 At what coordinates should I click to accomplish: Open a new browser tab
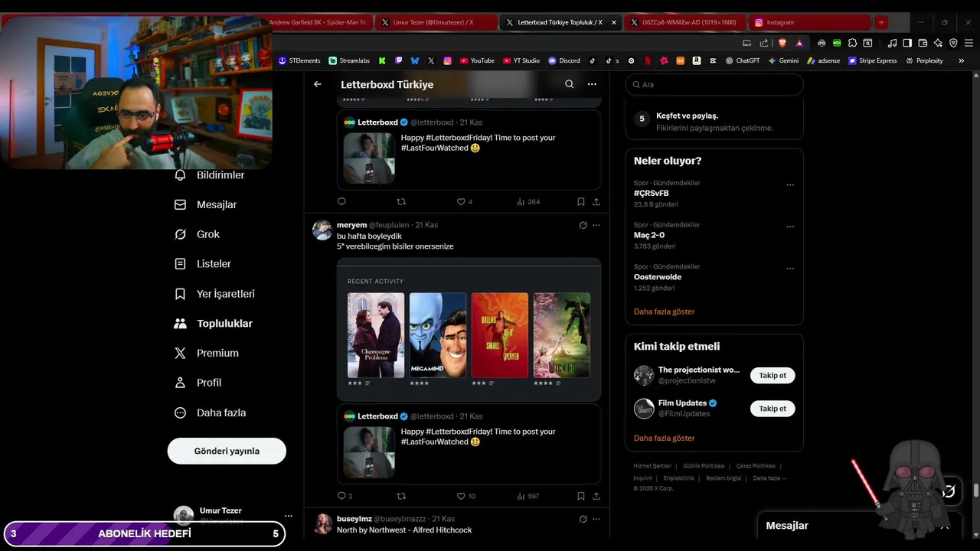point(881,22)
